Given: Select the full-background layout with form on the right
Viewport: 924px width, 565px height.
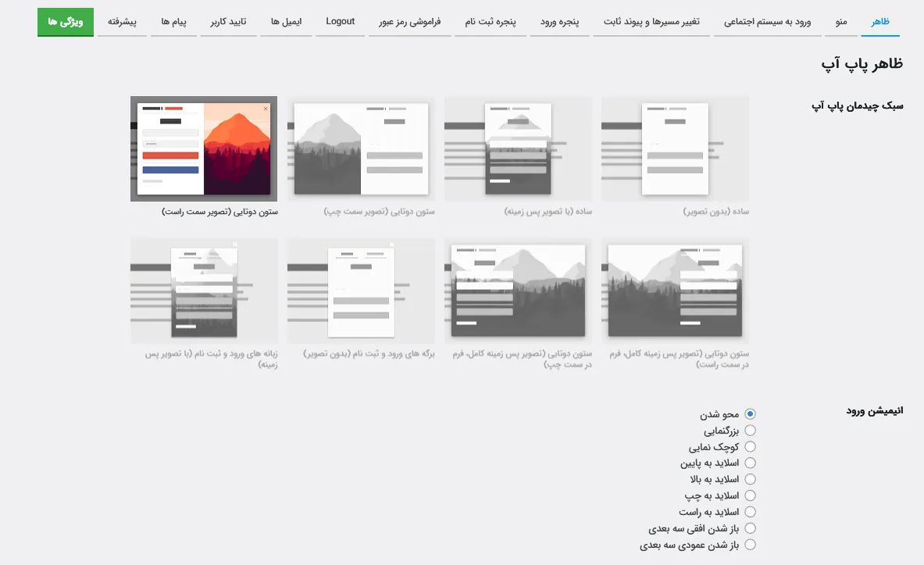Looking at the screenshot, I should pyautogui.click(x=676, y=291).
